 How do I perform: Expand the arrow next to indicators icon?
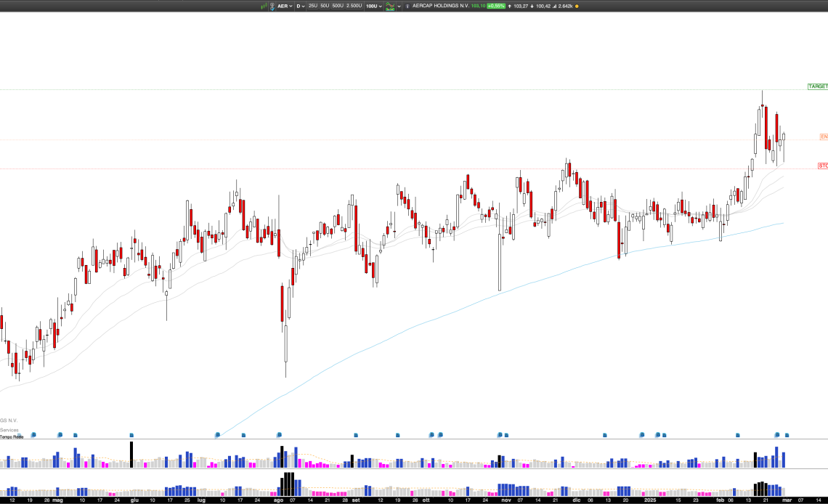[399, 6]
